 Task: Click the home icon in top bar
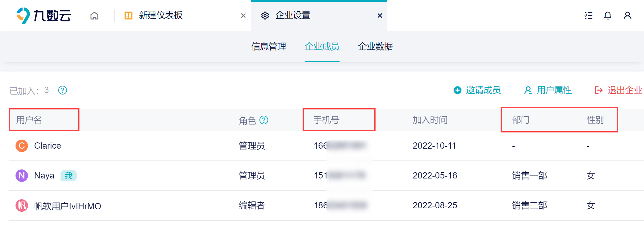pos(94,16)
